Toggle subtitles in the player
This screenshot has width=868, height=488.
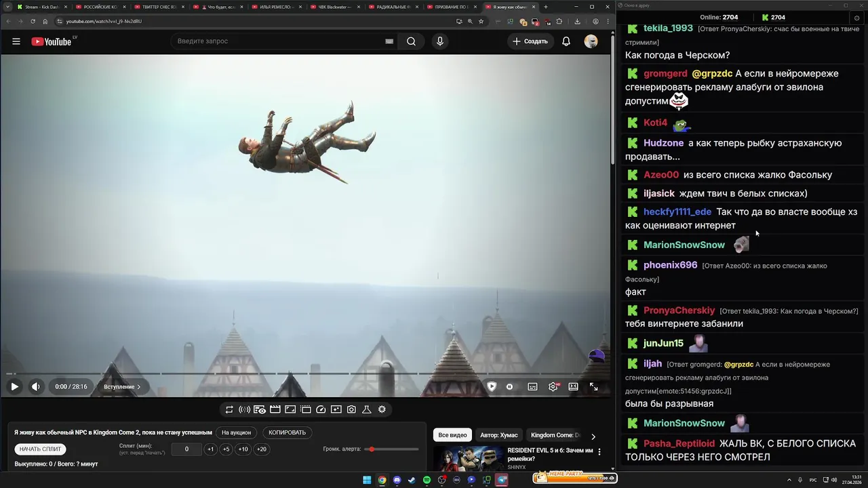point(532,386)
